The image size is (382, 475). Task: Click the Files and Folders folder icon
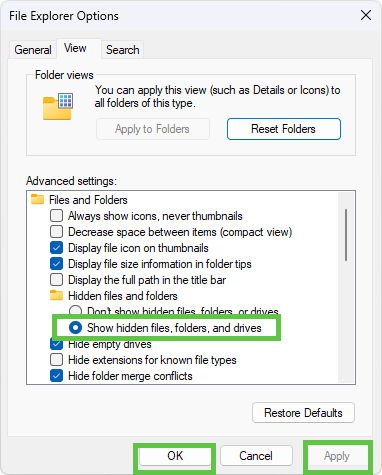pyautogui.click(x=37, y=200)
